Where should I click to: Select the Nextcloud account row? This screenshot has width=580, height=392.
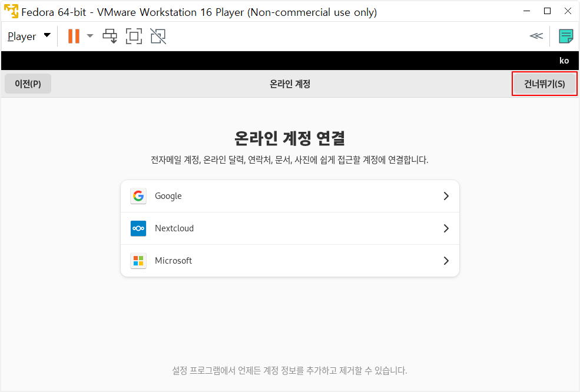pyautogui.click(x=290, y=228)
